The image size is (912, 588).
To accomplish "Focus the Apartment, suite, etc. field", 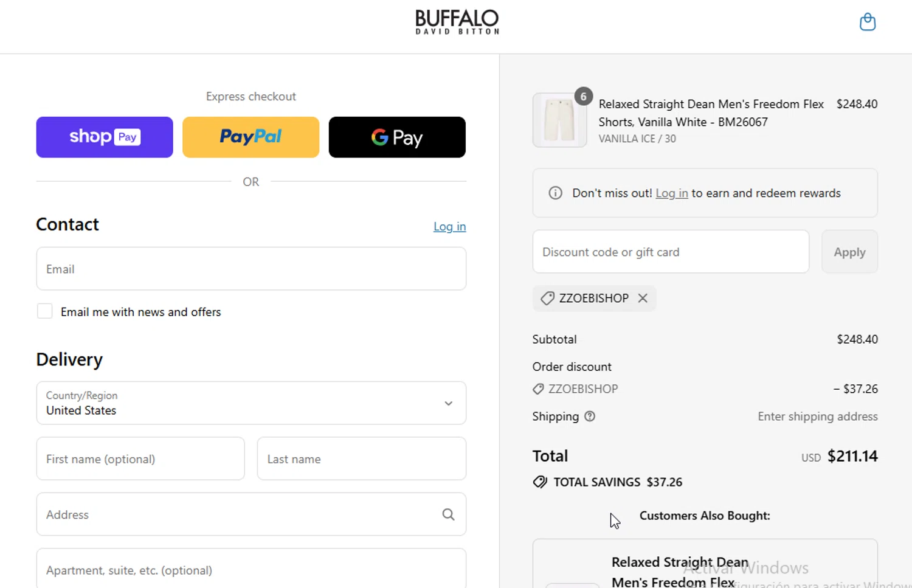I will click(x=251, y=569).
